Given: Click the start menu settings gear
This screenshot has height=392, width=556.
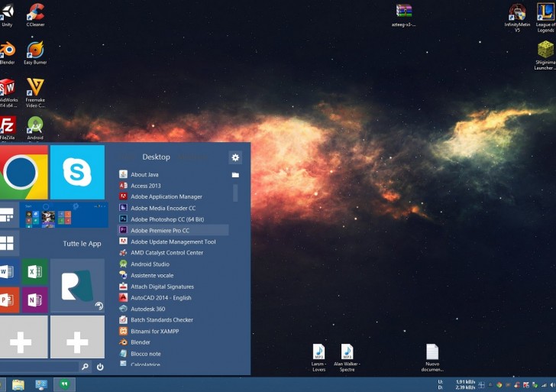Looking at the screenshot, I should click(x=235, y=157).
